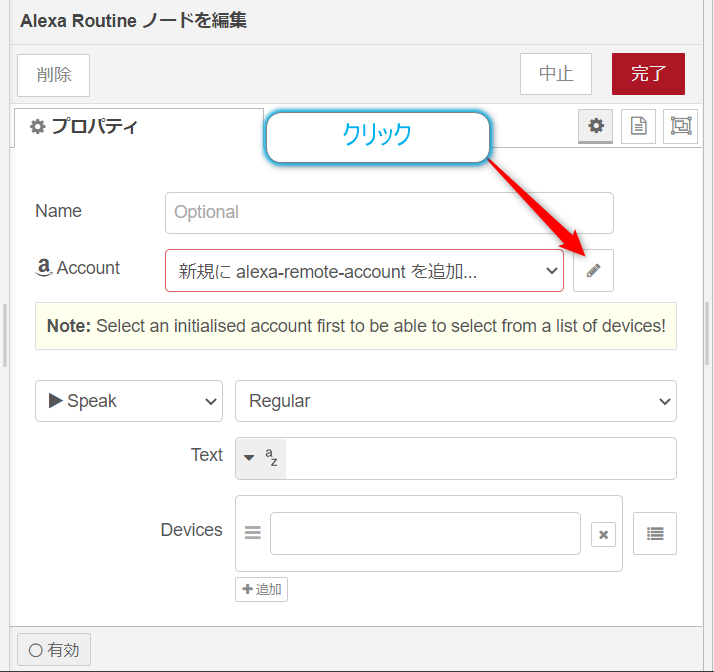Focus the Name optional input field
Screen dimensions: 714x672
click(389, 213)
